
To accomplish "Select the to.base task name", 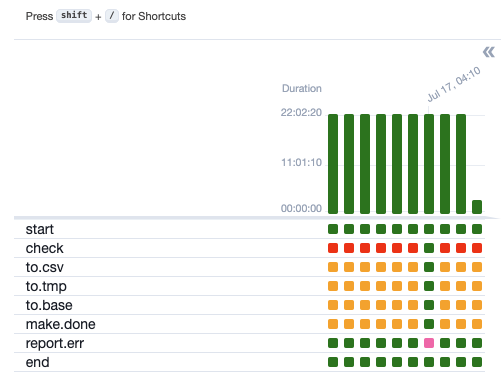I will pos(49,305).
